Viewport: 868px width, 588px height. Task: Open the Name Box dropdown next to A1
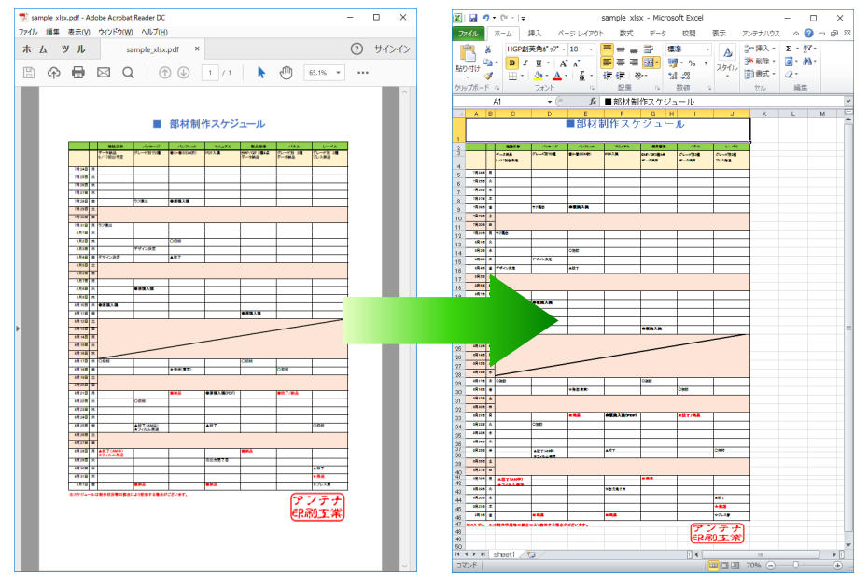(550, 102)
